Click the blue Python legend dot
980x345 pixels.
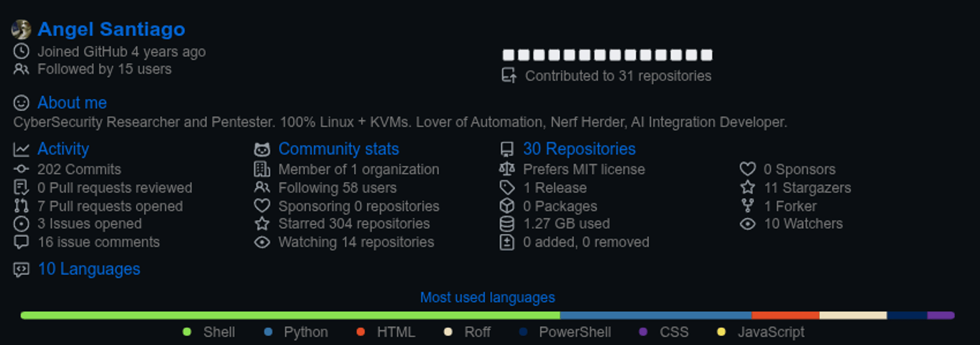click(x=268, y=332)
